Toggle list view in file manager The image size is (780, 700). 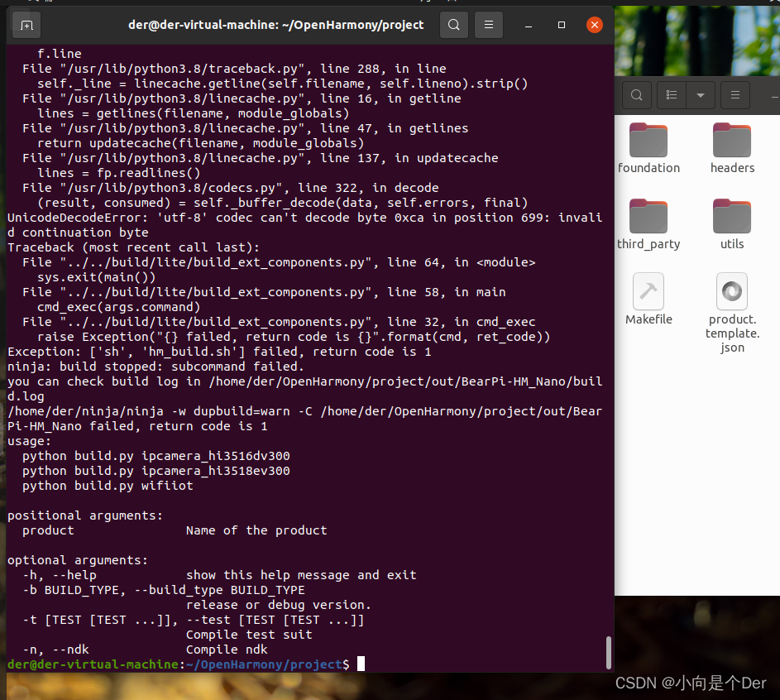pos(672,95)
